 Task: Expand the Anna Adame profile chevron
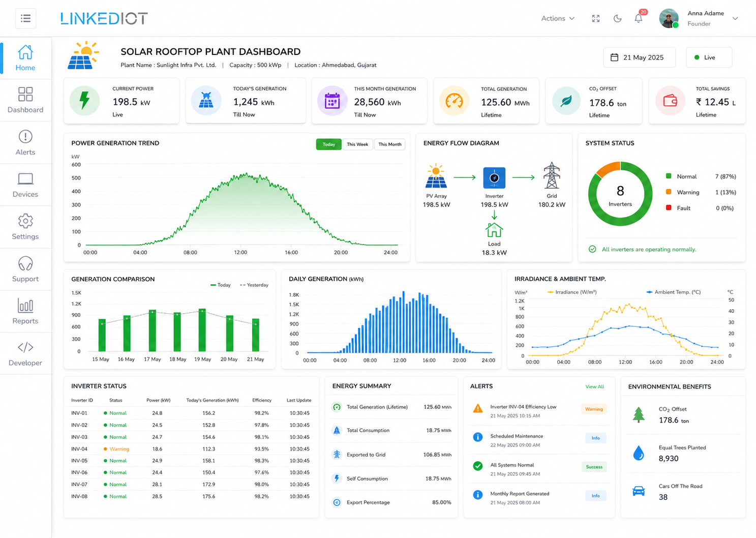coord(735,18)
